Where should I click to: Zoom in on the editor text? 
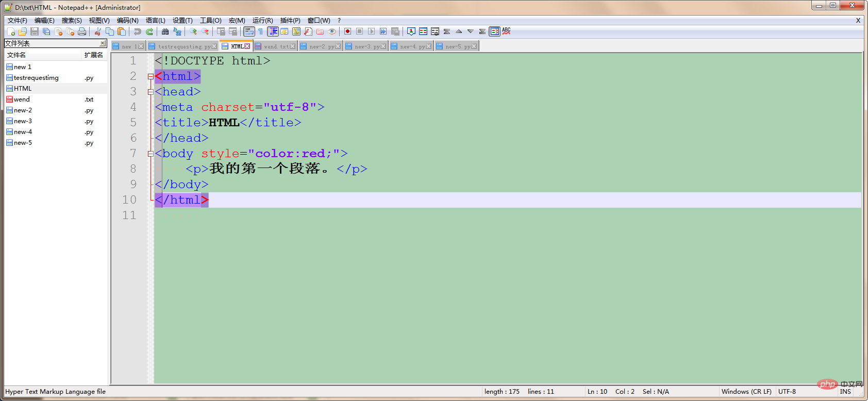pyautogui.click(x=193, y=31)
